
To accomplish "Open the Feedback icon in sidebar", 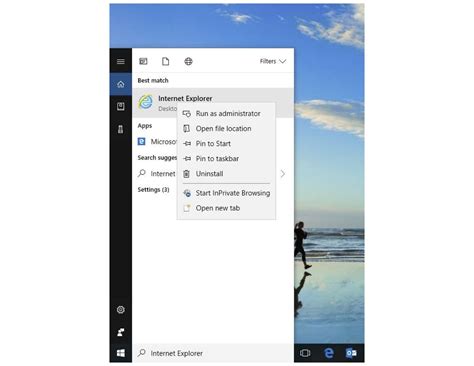I will click(x=121, y=332).
